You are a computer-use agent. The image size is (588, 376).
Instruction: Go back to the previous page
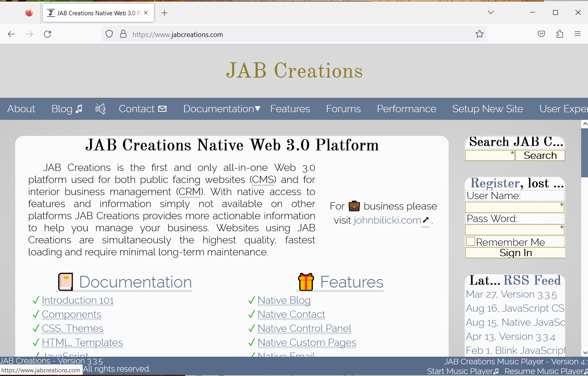coord(11,34)
